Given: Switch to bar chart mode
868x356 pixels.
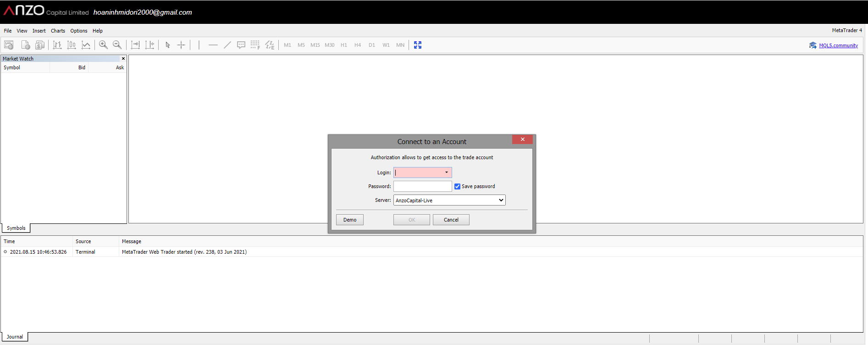Looking at the screenshot, I should (57, 45).
